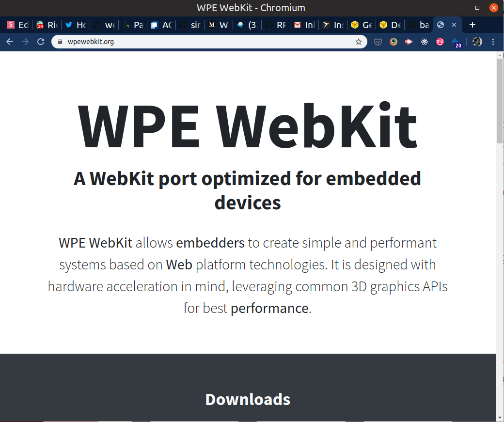Open the React Developer Tools extension

coord(425,42)
